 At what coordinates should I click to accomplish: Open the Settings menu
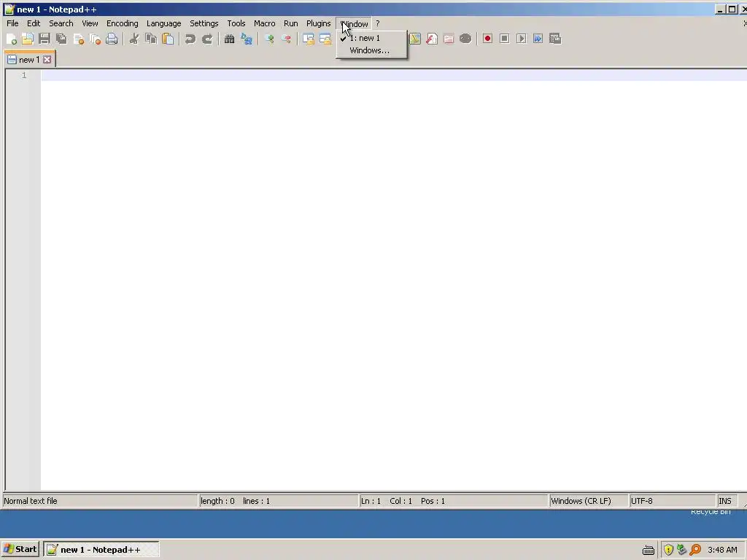204,23
